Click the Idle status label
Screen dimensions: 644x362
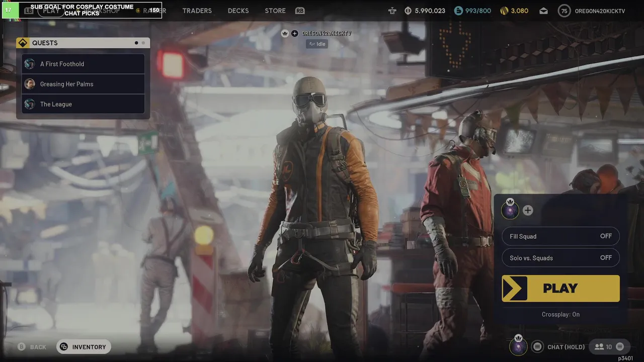[317, 44]
